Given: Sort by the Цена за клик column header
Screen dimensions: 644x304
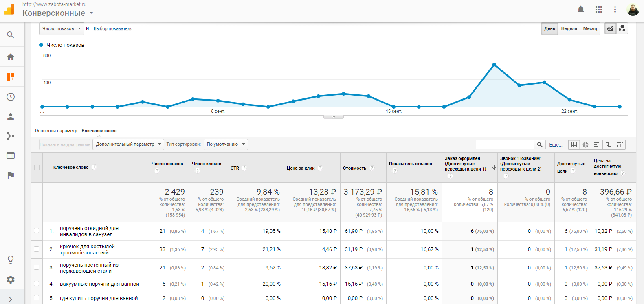Looking at the screenshot, I should tap(301, 168).
